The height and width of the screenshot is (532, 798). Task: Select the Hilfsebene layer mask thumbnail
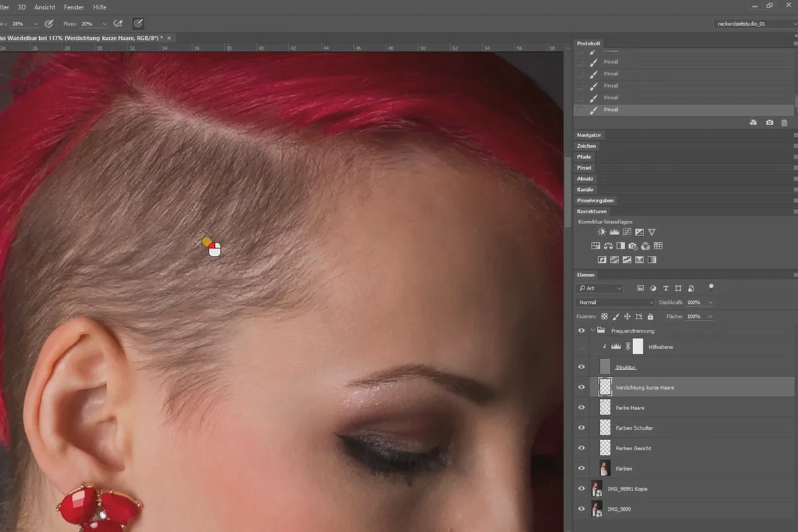tap(638, 346)
